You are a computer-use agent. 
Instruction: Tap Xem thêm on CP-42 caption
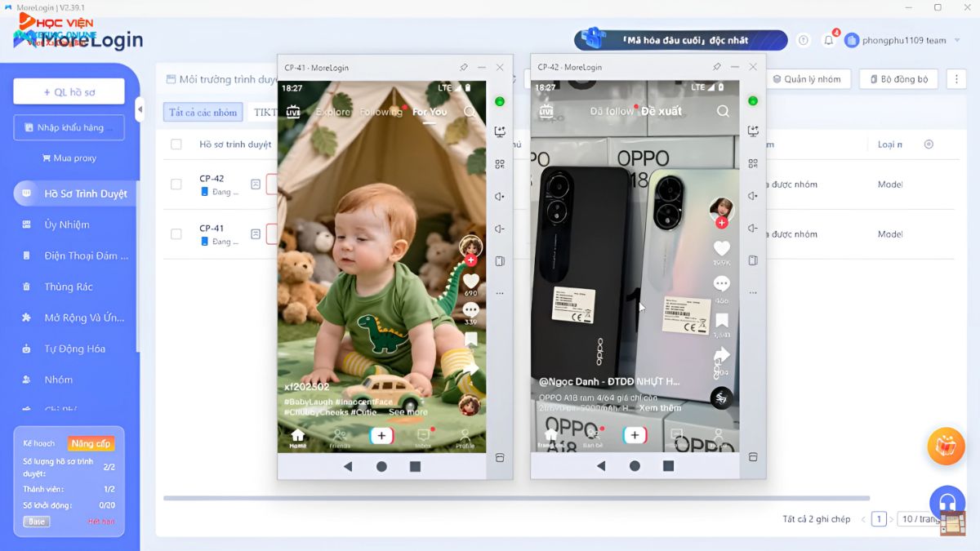(660, 408)
